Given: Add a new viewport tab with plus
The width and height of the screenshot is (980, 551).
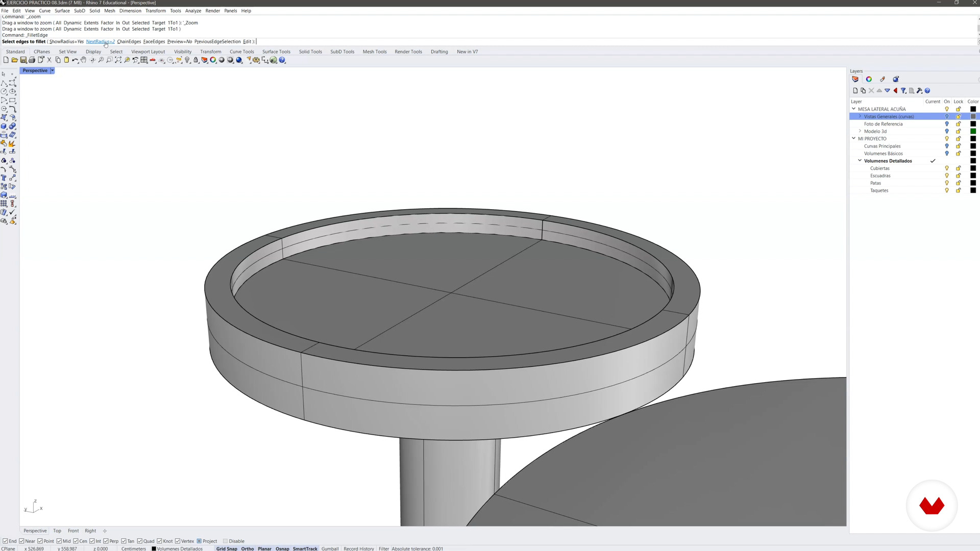Looking at the screenshot, I should coord(105,531).
